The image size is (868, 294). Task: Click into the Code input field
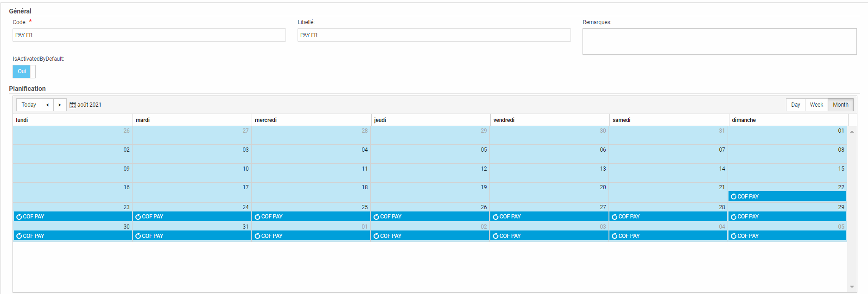pos(149,35)
